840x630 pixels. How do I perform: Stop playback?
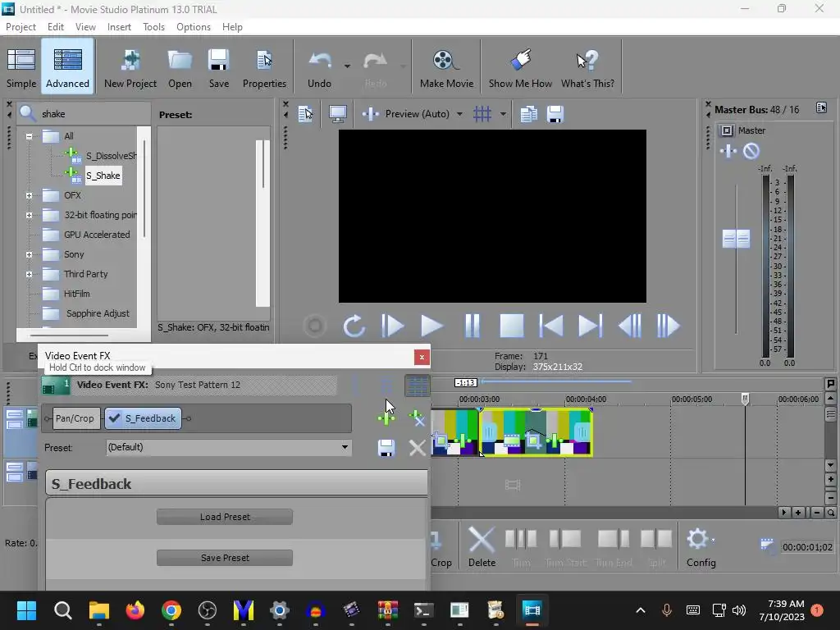(512, 326)
